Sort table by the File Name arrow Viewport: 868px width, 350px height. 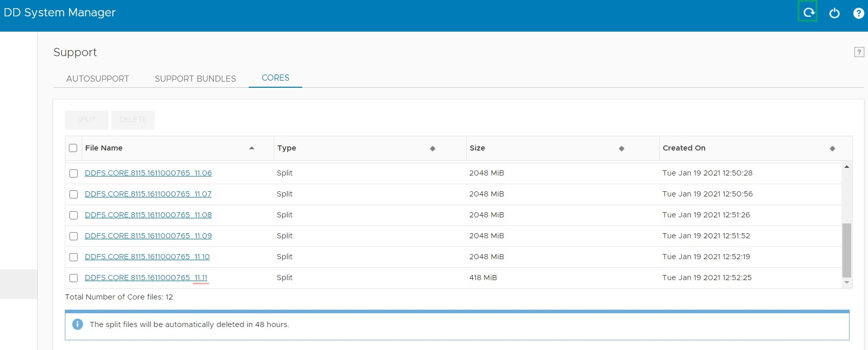tap(251, 148)
